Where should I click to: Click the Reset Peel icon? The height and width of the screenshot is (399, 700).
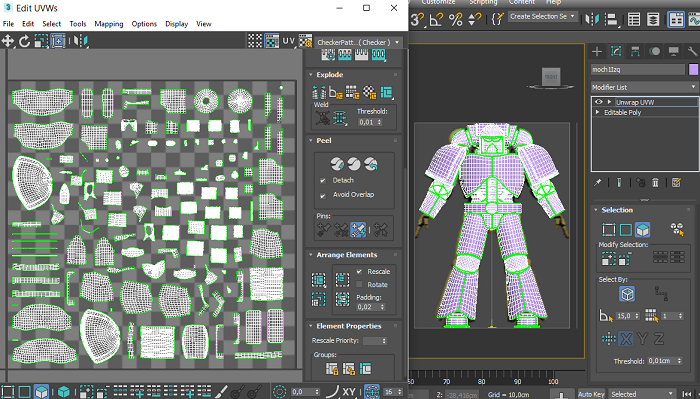coord(371,164)
